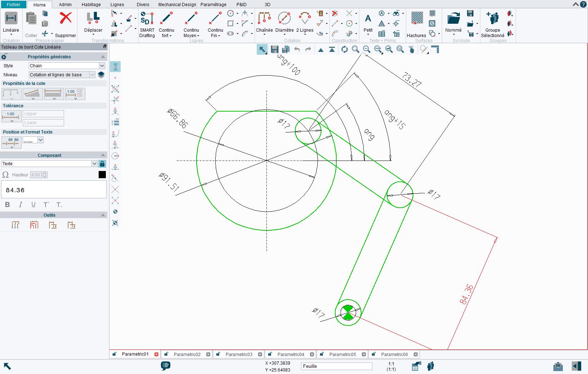Screen dimensions: 588x374
Task: Choose the Chaînée dimension tool
Action: [264, 19]
